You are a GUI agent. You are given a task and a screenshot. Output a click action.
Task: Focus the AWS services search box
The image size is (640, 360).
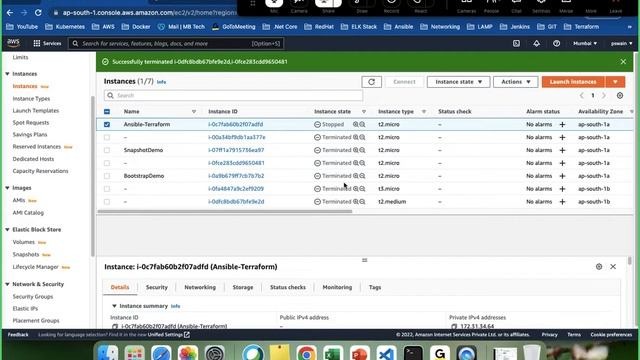(176, 43)
